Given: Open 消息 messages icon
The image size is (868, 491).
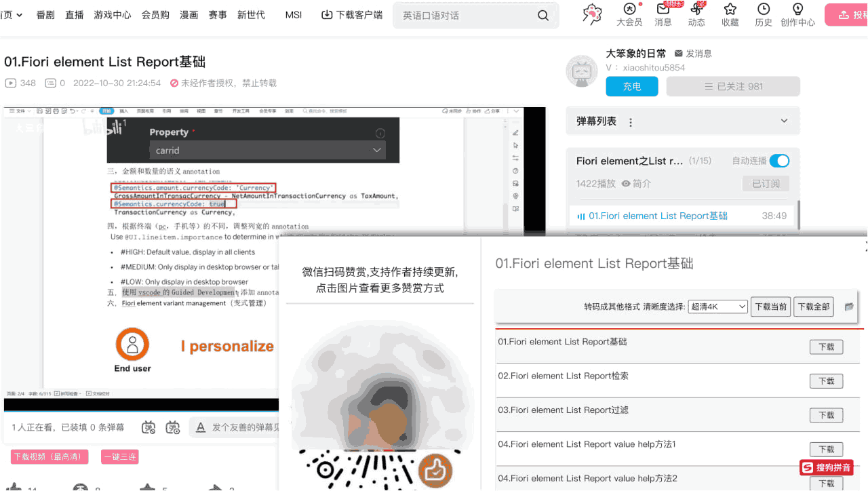Looking at the screenshot, I should pyautogui.click(x=663, y=14).
